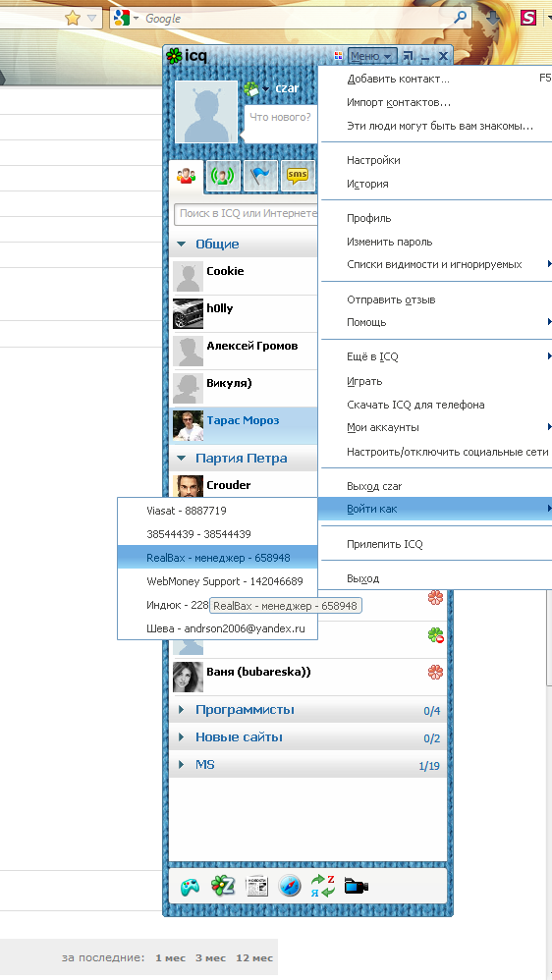The height and width of the screenshot is (980, 552).
Task: Click the ICQ flower Z icon in bottom bar
Action: click(x=221, y=886)
